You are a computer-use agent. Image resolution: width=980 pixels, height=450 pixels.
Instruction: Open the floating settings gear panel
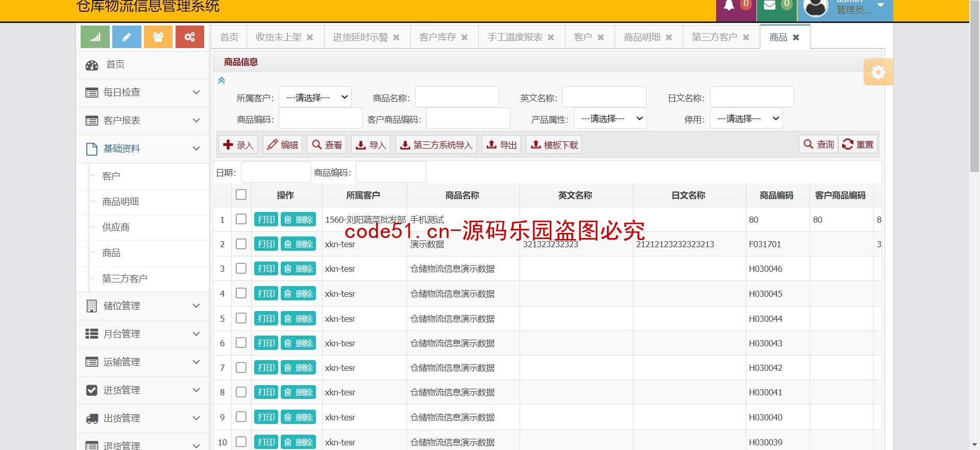click(878, 72)
